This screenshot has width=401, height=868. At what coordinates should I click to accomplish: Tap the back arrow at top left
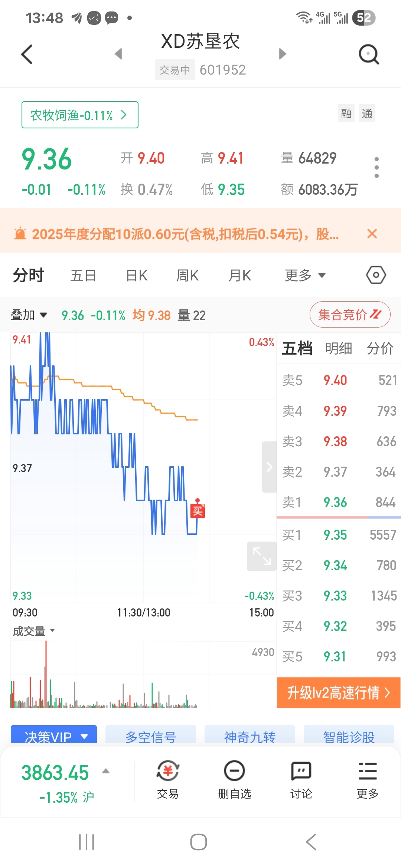click(x=27, y=55)
